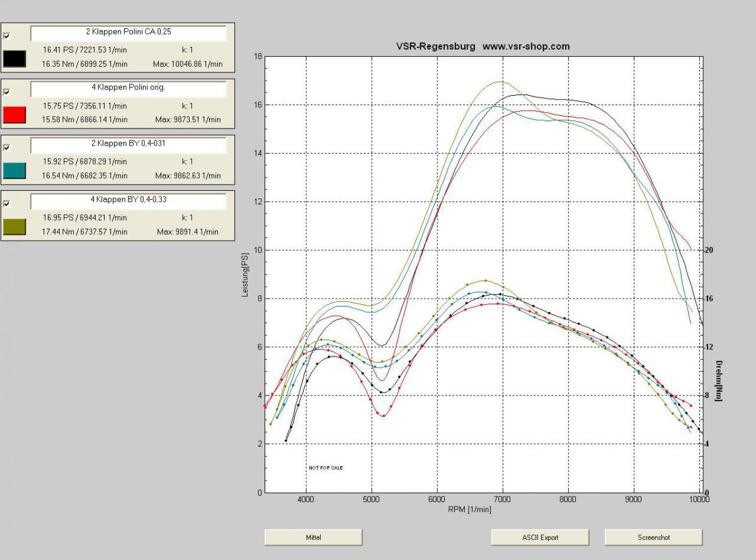Click the Mittel button
Screen dimensions: 756x560
313,537
